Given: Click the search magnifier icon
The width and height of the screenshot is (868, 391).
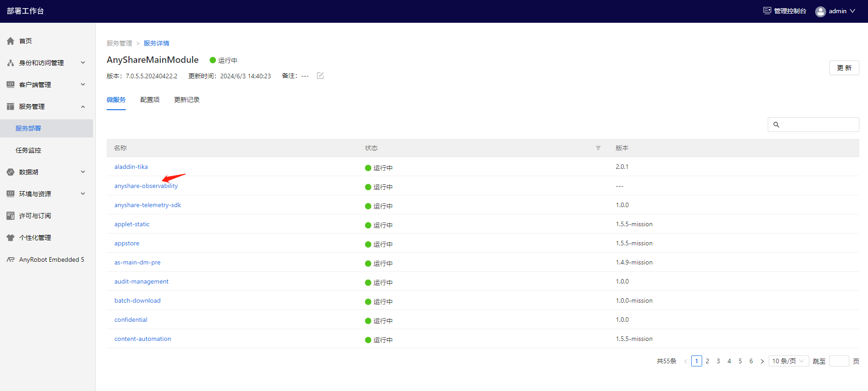Looking at the screenshot, I should pos(776,125).
